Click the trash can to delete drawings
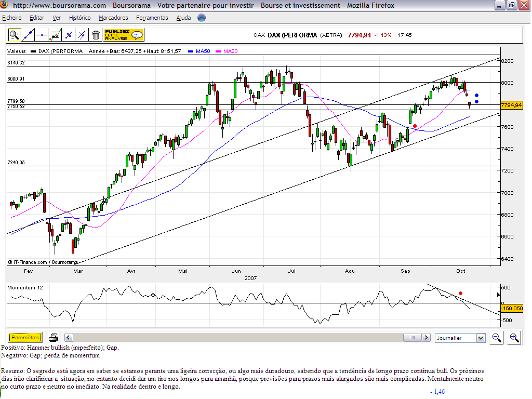This screenshot has width=532, height=399. pos(96,35)
